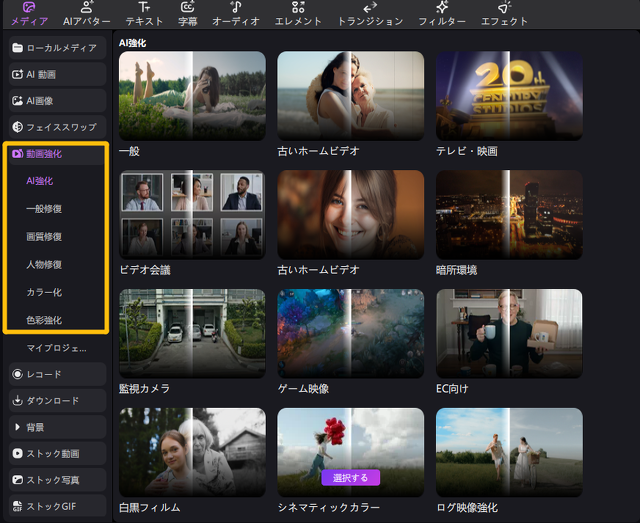The width and height of the screenshot is (640, 523).
Task: Choose the 監視カメラ thumbnail
Action: (192, 334)
